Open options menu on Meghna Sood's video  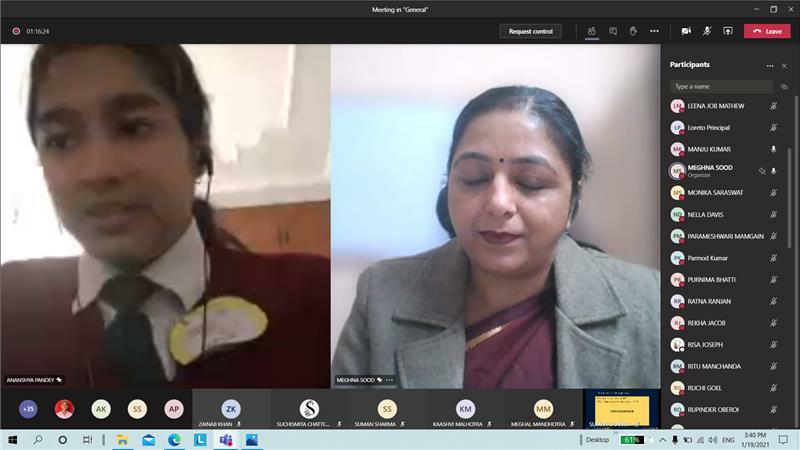click(x=389, y=380)
